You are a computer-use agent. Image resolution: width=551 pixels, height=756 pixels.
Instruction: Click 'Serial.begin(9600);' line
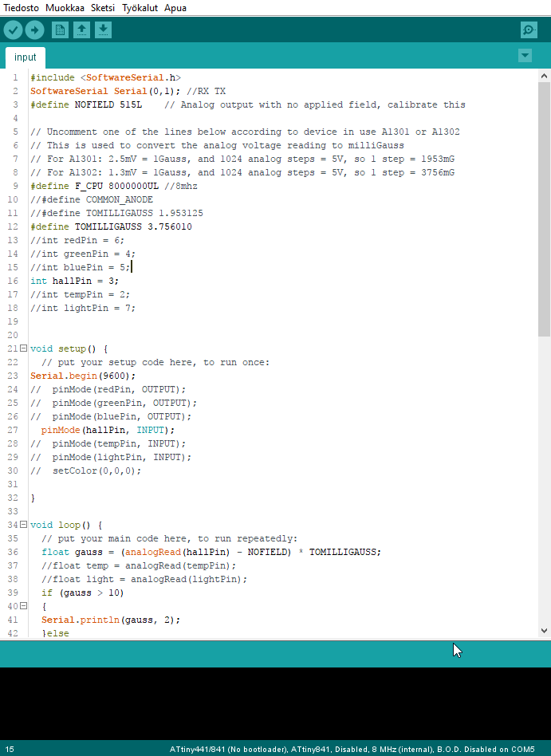pyautogui.click(x=83, y=376)
